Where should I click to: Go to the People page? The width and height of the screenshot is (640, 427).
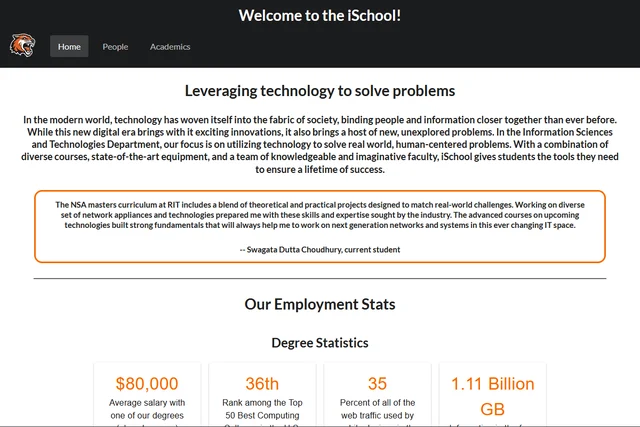115,47
